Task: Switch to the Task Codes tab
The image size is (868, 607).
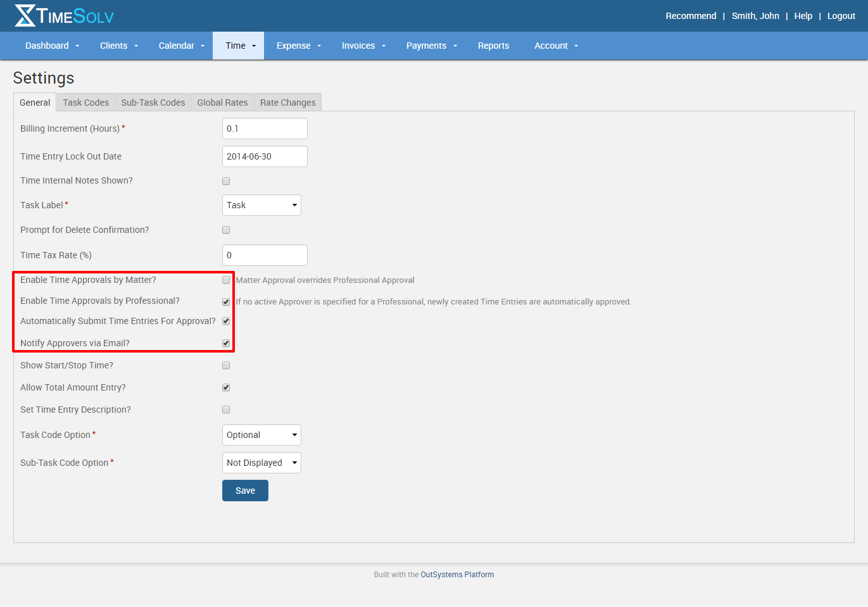Action: coord(85,102)
